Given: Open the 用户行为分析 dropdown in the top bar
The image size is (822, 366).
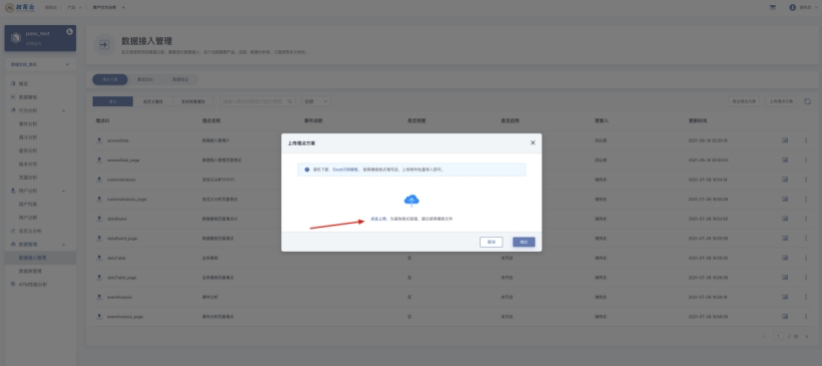Looking at the screenshot, I should pyautogui.click(x=109, y=7).
